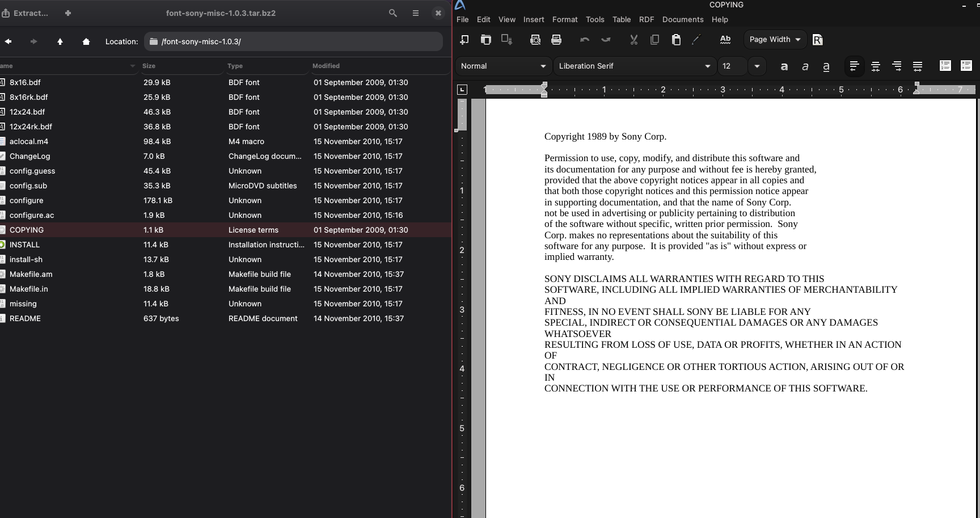Select the aclocal.m4 file row
Screen dimensions: 980x518
[x=226, y=141]
